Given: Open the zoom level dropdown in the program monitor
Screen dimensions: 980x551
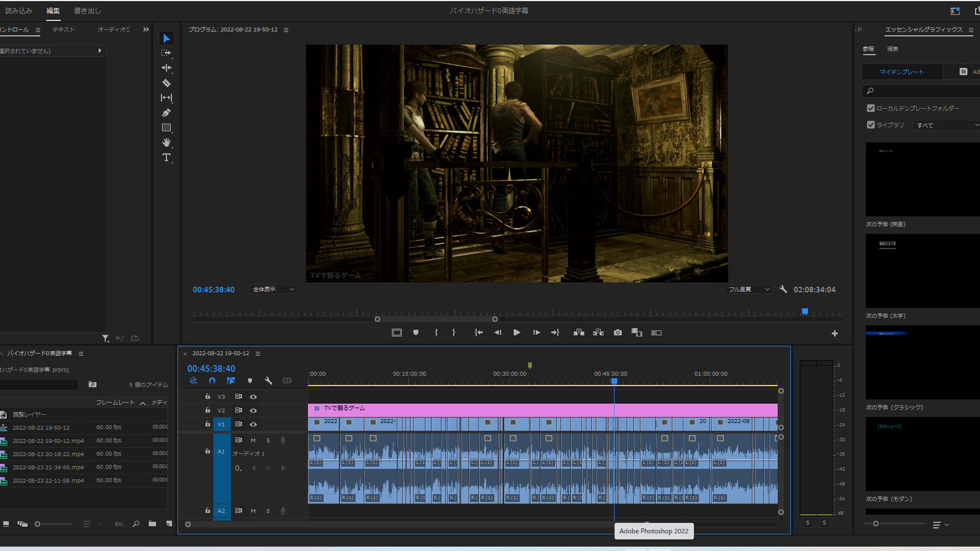Looking at the screenshot, I should [273, 289].
